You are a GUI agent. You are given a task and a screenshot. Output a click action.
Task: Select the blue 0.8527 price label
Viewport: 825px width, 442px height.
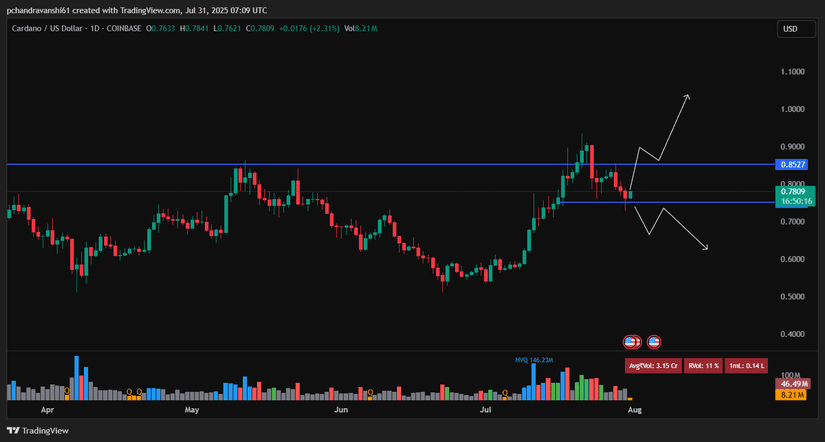792,165
